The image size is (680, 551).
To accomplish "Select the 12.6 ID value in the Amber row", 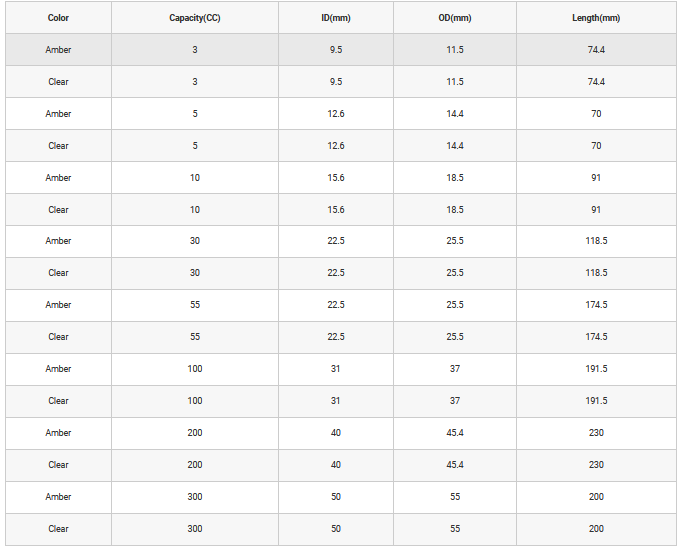I will coord(336,114).
